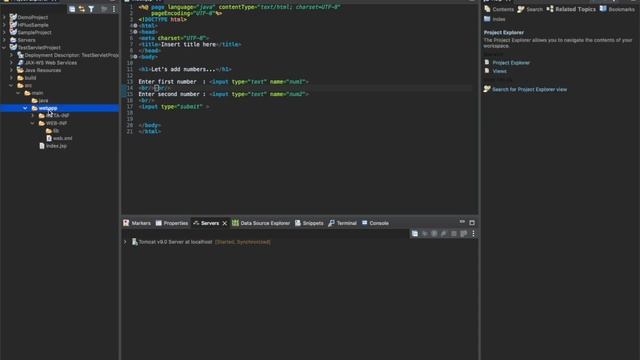Collapse the TestServletProject node
Image resolution: width=640 pixels, height=360 pixels.
[4, 47]
